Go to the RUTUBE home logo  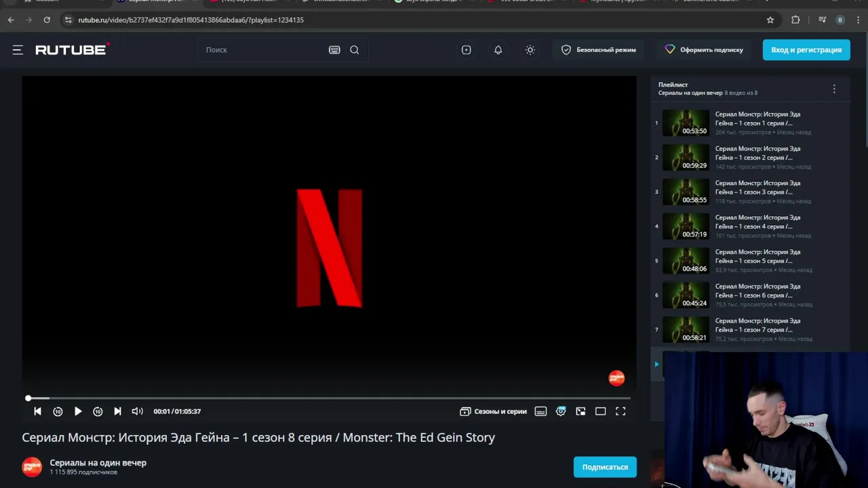click(x=73, y=49)
